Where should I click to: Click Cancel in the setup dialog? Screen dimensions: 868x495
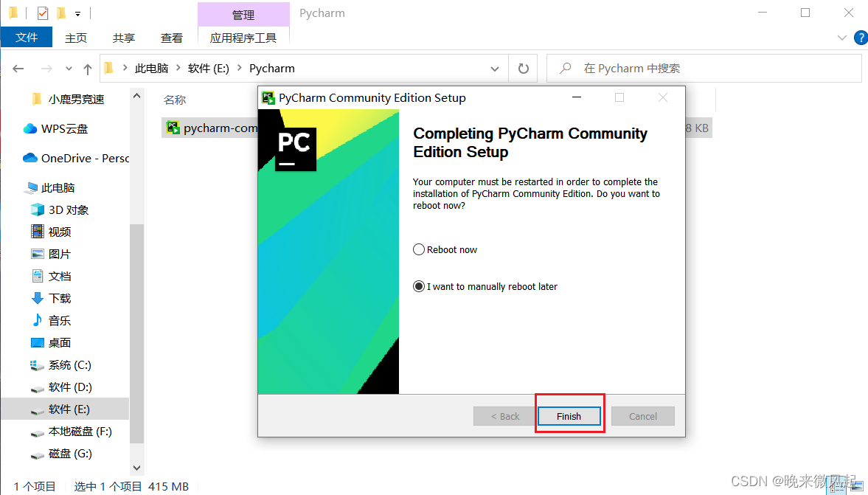coord(642,416)
